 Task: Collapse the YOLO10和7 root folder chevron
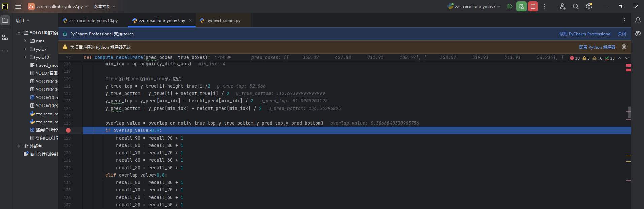(19, 33)
